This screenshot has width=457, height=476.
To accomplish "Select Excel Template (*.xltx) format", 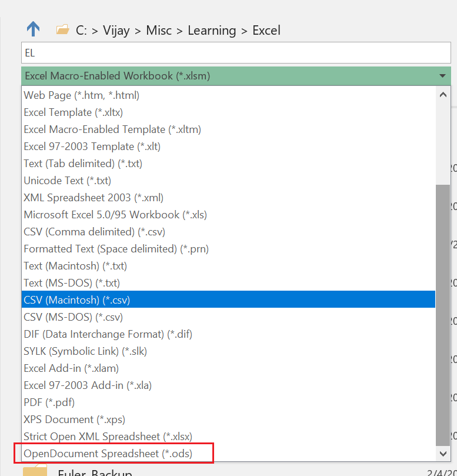I will 228,112.
